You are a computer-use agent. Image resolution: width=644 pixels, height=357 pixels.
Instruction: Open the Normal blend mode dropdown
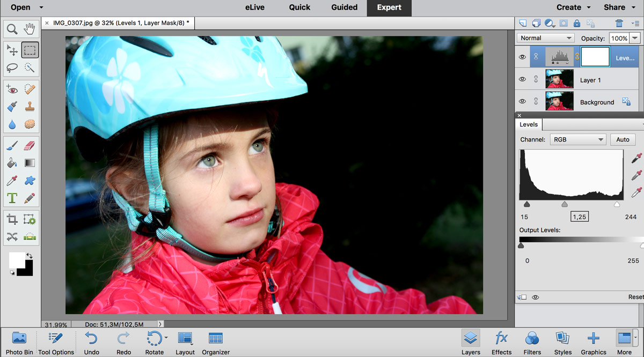point(545,38)
